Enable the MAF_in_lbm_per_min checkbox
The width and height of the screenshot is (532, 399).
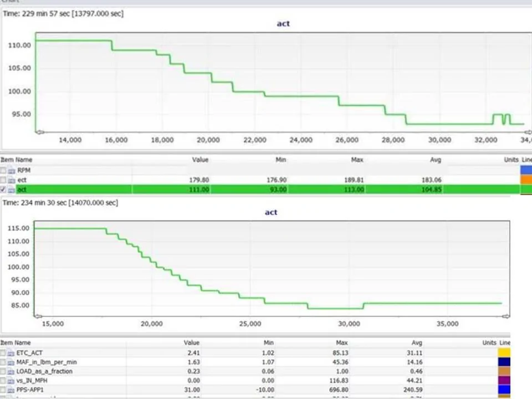coord(3,362)
